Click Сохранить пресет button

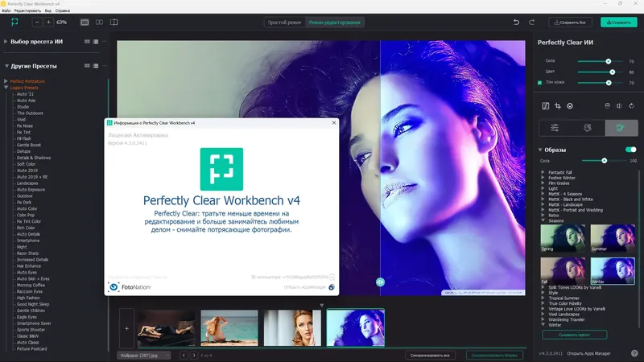574,335
